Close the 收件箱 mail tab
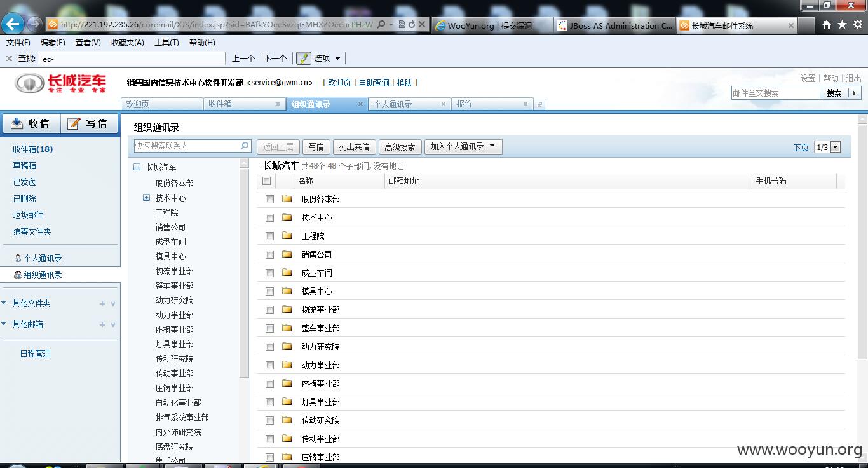This screenshot has height=468, width=868. tap(278, 104)
